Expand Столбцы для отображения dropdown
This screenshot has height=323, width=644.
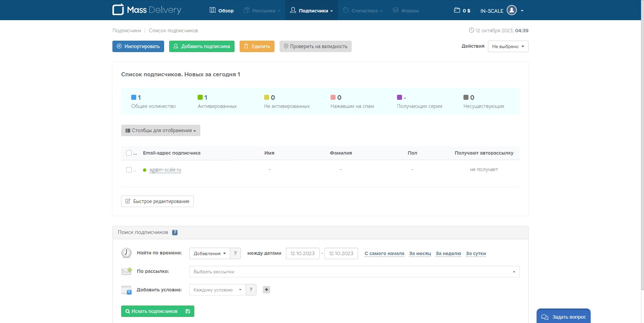pyautogui.click(x=161, y=130)
